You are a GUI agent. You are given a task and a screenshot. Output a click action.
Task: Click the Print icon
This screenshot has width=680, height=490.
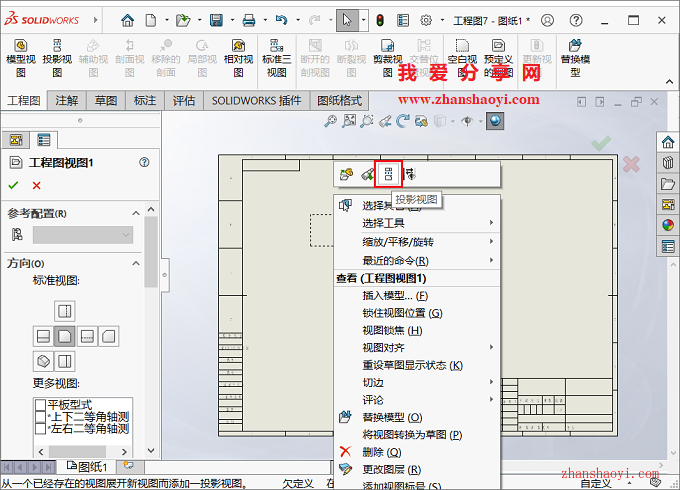248,20
